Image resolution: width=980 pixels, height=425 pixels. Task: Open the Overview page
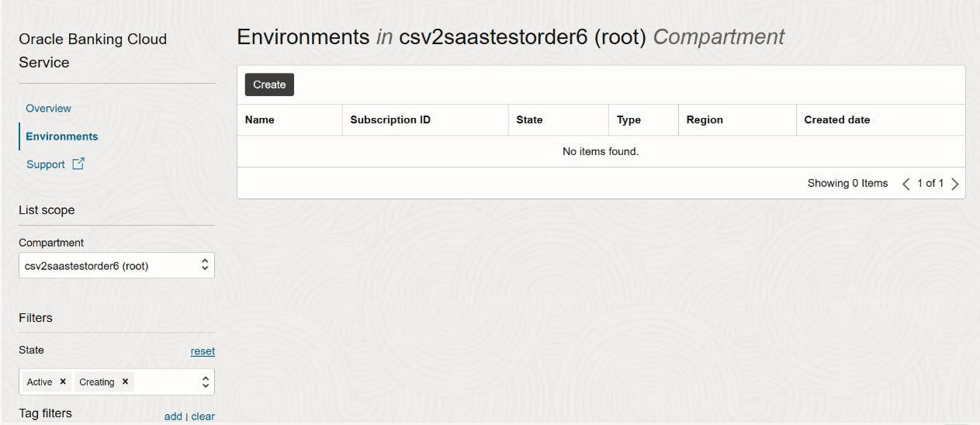[48, 108]
